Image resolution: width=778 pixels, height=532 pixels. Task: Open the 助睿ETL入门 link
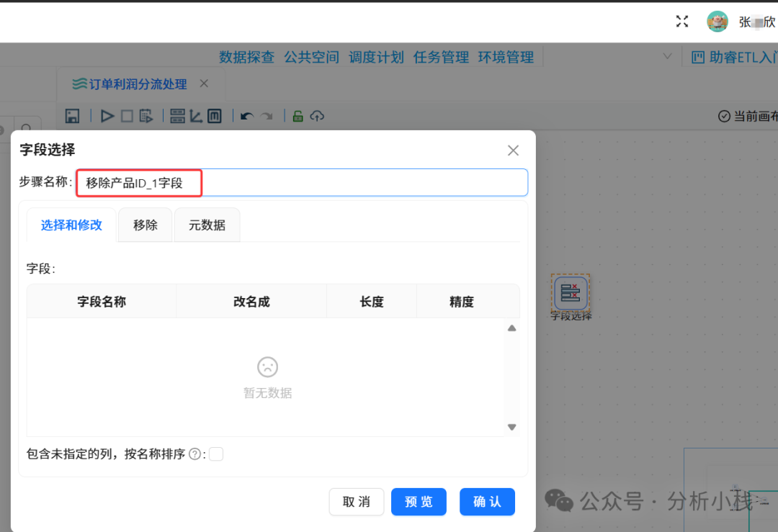[x=743, y=58]
